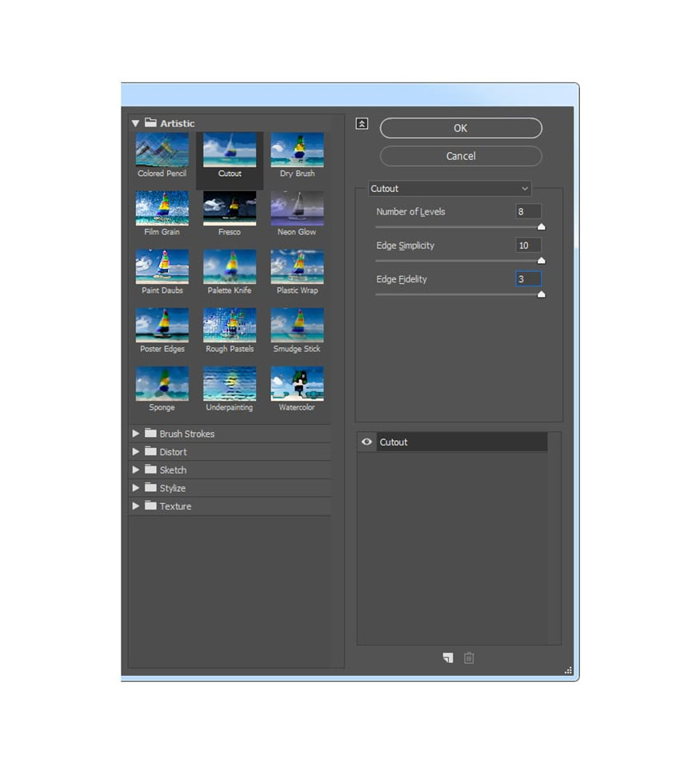Hide the filter thumbnails panel via the collapse icon
Viewport: 700px width, 764px height.
click(x=362, y=124)
